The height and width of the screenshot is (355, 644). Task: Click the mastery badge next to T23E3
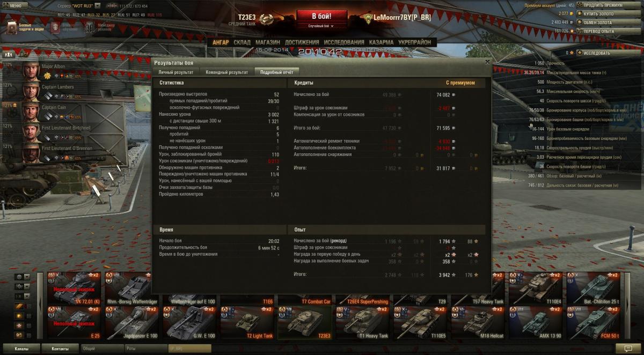(267, 19)
